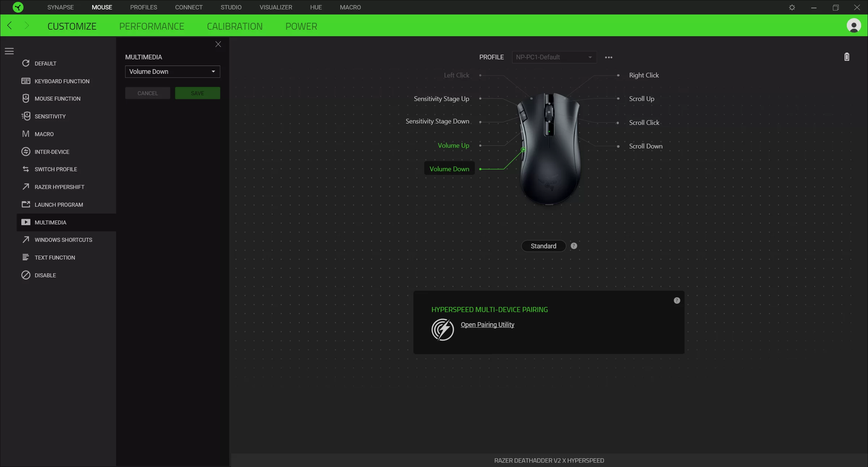Close the Multimedia panel with X

[218, 44]
